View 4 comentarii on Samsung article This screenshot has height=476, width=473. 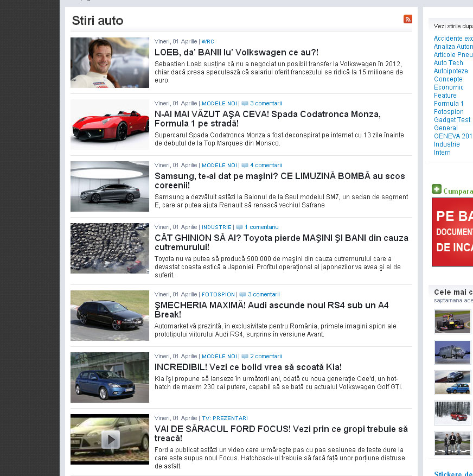click(266, 166)
